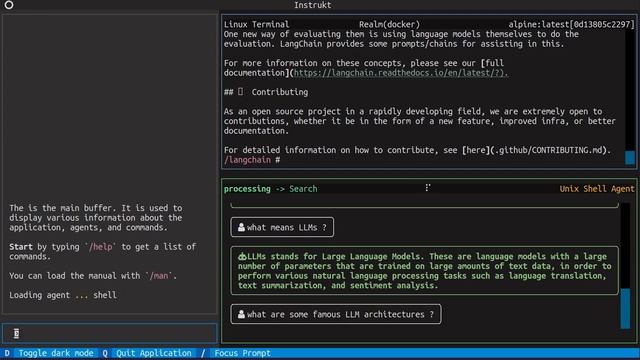The image size is (640, 360).
Task: Click the 'Instrukt' title text
Action: coord(313,5)
